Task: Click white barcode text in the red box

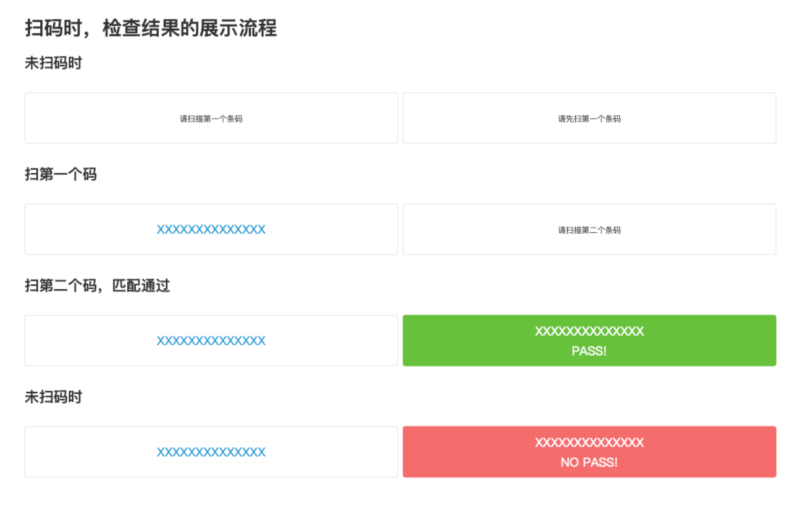Action: pos(589,443)
